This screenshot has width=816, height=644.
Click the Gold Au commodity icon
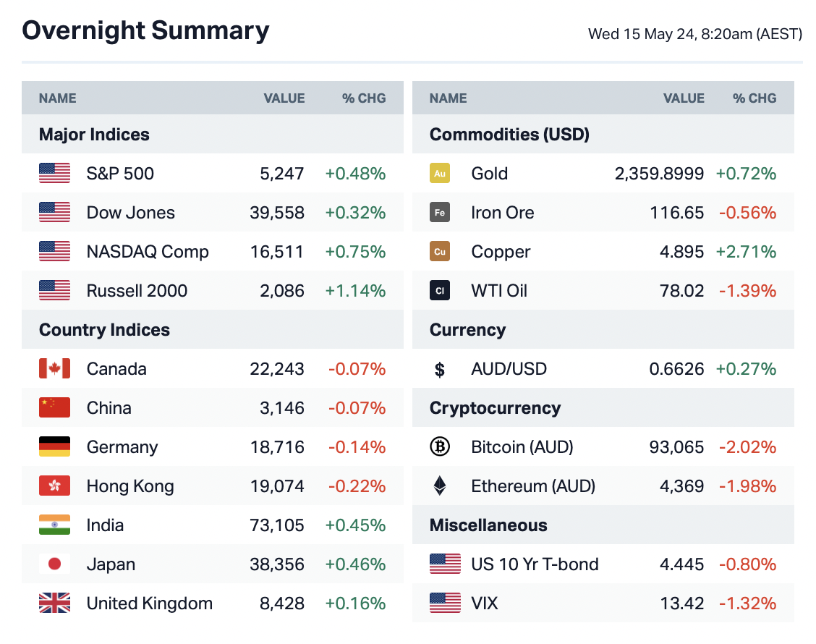pyautogui.click(x=439, y=174)
